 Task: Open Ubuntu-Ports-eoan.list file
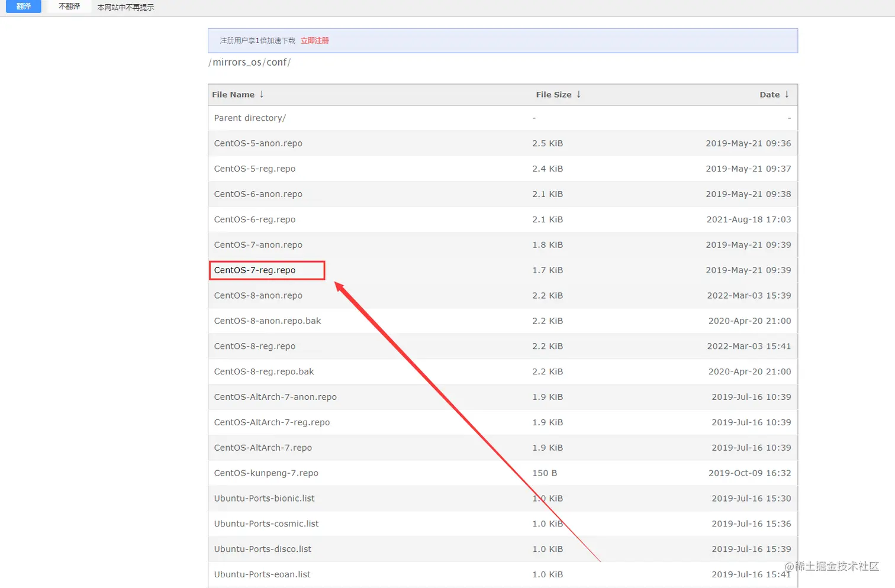(x=262, y=575)
